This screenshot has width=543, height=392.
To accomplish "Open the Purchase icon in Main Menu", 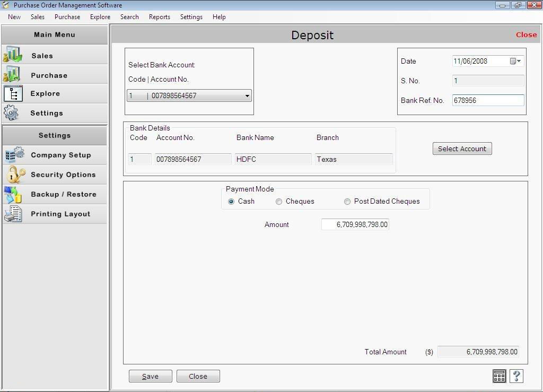I will (13, 74).
